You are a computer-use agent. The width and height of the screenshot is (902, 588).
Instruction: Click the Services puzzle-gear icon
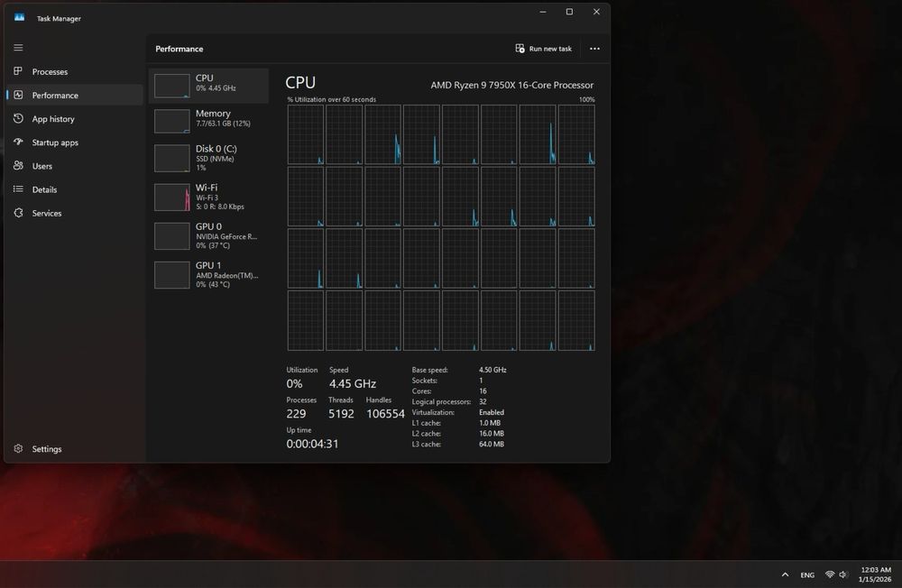tap(18, 213)
